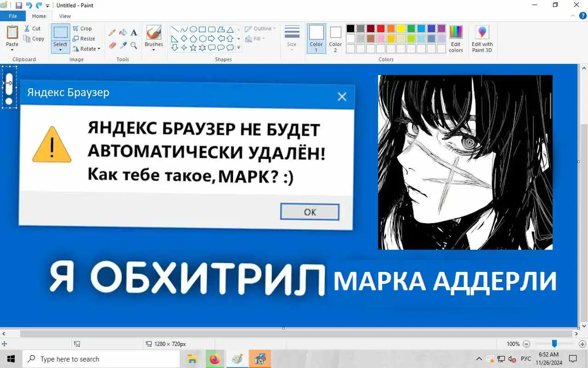This screenshot has height=368, width=588.
Task: Select the Magnifier tool
Action: coord(134,45)
